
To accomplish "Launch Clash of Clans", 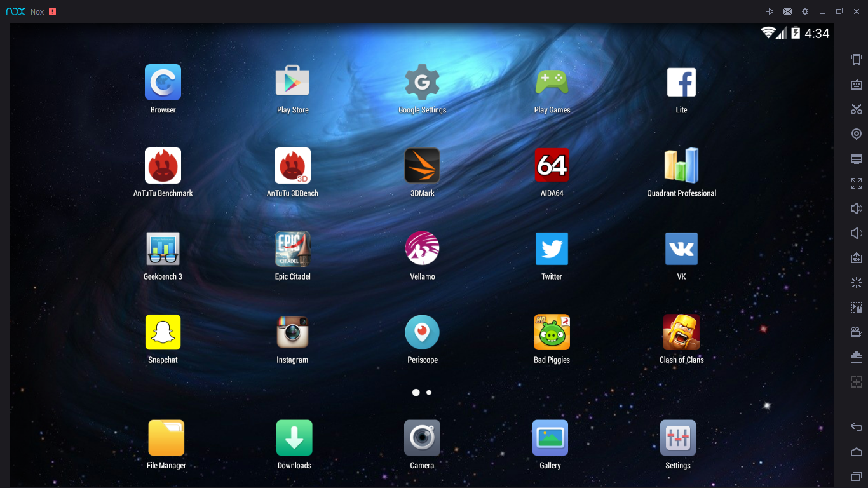I will [x=681, y=332].
